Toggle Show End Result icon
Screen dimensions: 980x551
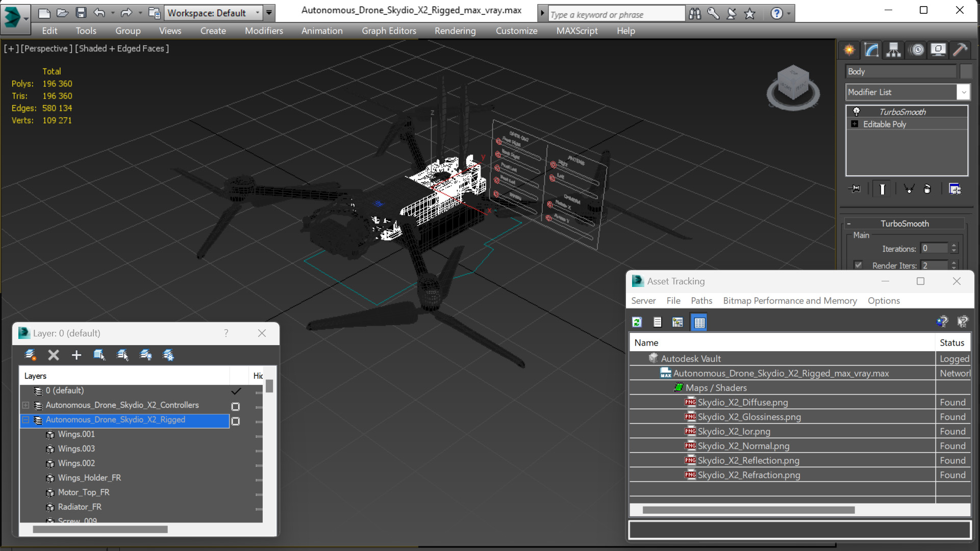click(x=882, y=189)
